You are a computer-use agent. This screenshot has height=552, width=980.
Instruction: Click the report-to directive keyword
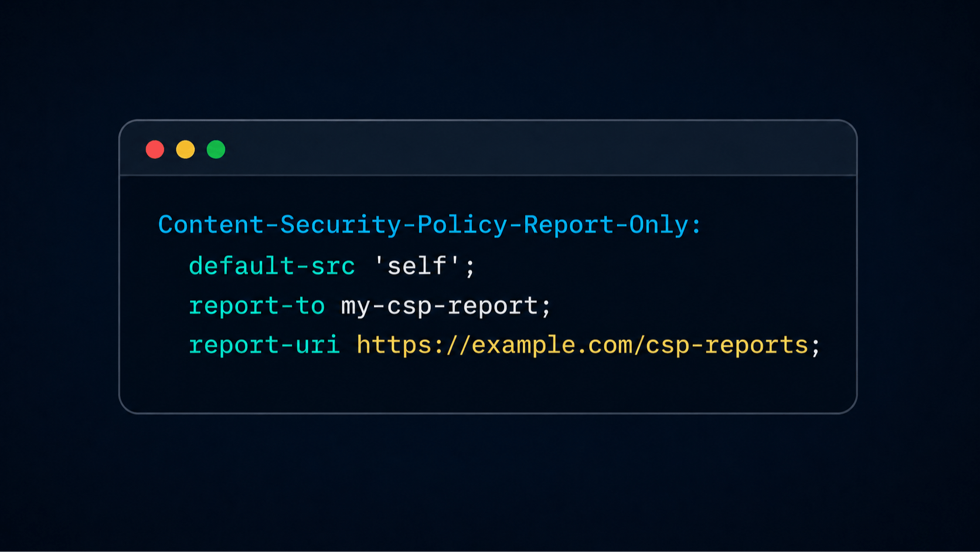click(x=257, y=306)
